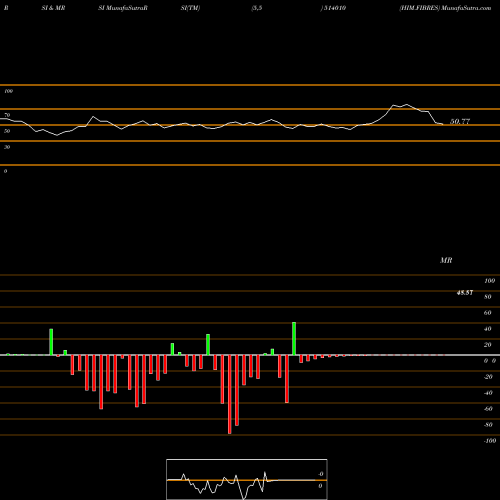
Task: Click the (HIM FIBRES) MunafaSutra.com header text
Action: (445, 8)
